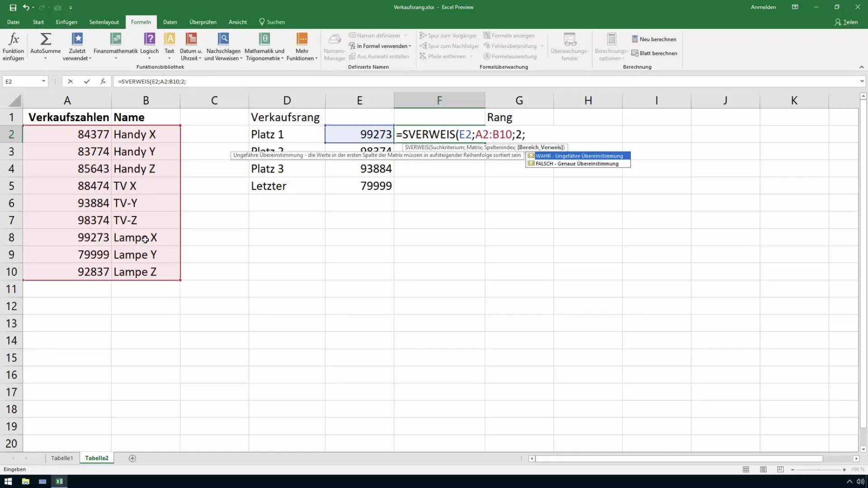Switch to the Daten tab
Screen dimensions: 868x488
click(x=170, y=22)
